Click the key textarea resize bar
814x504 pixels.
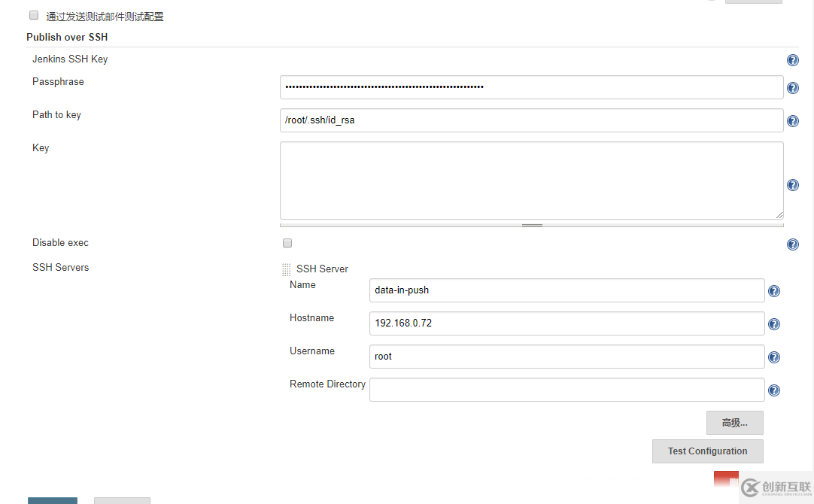click(x=531, y=225)
